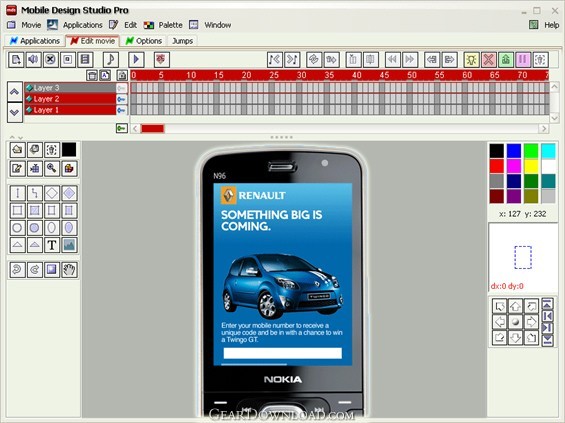
Task: Open the Help menu
Action: pos(551,25)
